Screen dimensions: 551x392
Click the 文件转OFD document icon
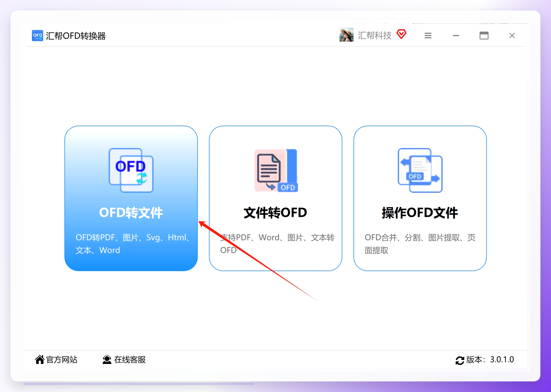point(276,170)
